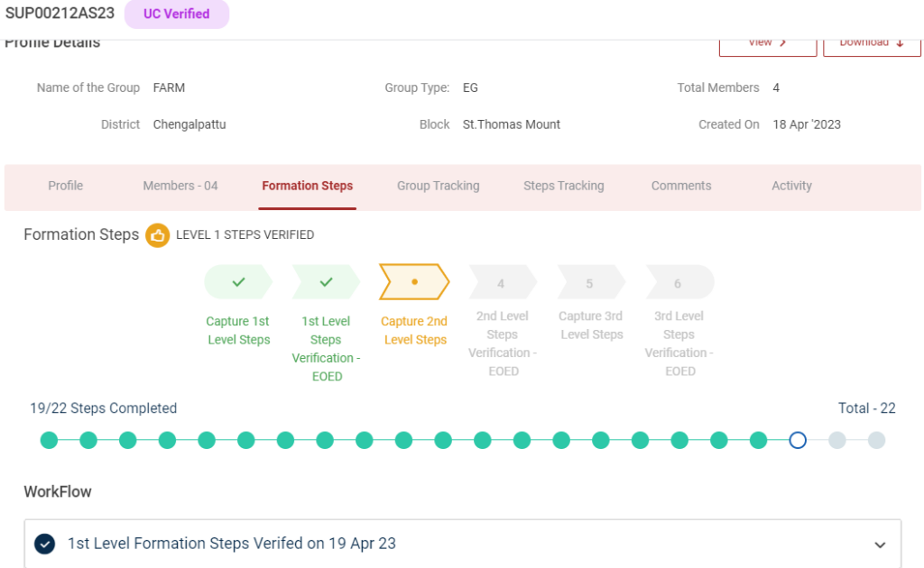Image resolution: width=924 pixels, height=568 pixels.
Task: Click the grey step 5 arrow icon
Action: (590, 283)
